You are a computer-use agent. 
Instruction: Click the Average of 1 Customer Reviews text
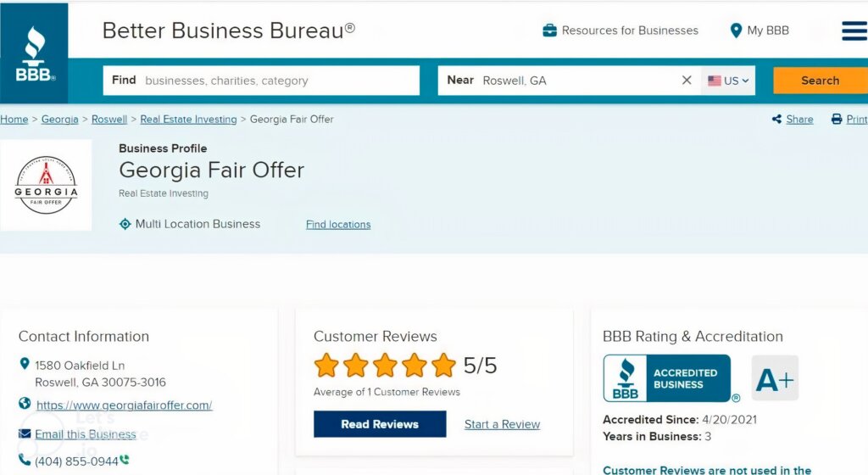[387, 392]
